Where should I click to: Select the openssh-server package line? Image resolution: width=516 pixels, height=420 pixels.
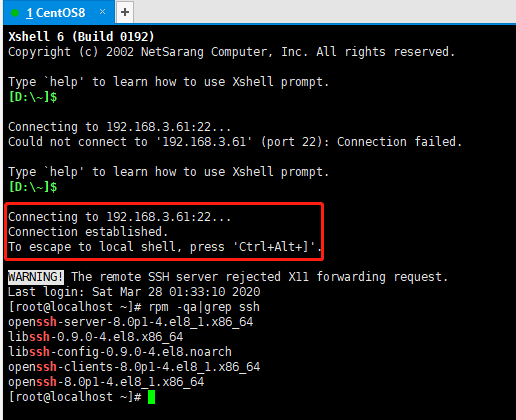click(131, 322)
